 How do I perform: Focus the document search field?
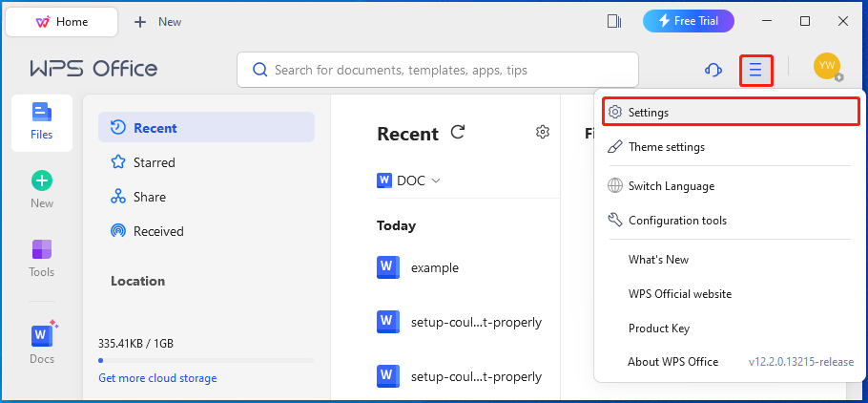click(437, 70)
